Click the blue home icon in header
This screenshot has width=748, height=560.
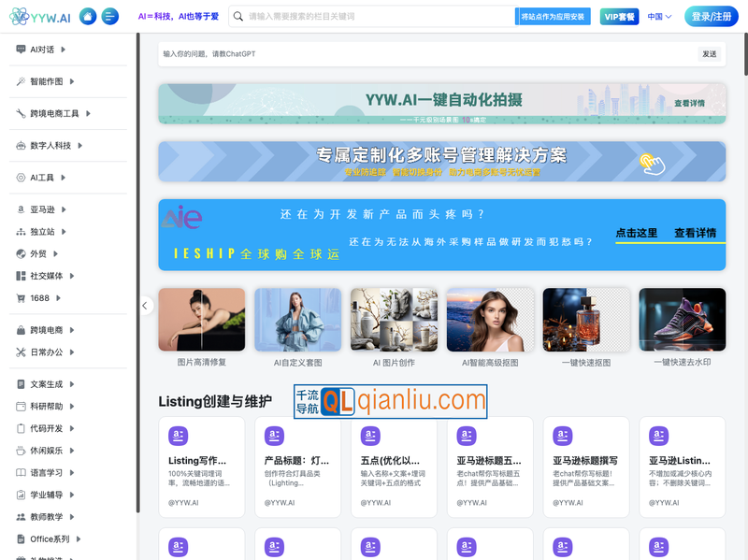point(88,17)
